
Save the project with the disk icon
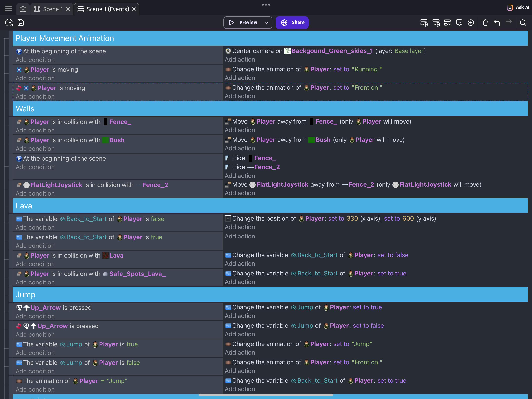pyautogui.click(x=21, y=23)
